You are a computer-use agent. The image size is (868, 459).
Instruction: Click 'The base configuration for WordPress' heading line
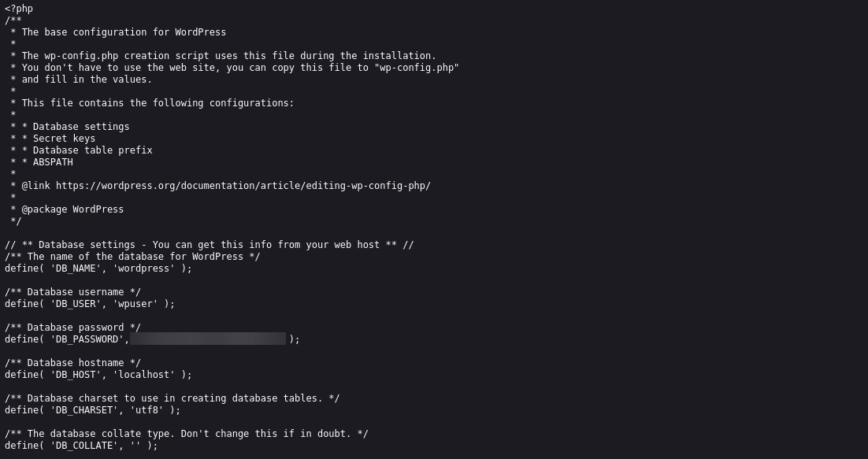tap(124, 32)
